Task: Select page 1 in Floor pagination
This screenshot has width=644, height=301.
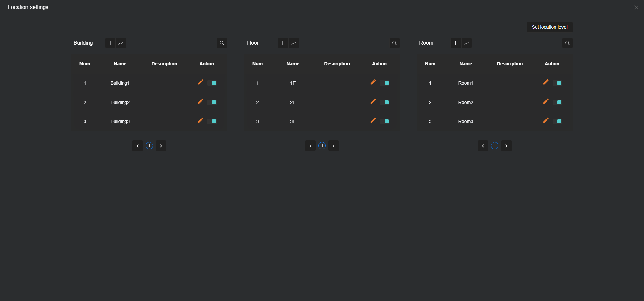Action: [322, 146]
